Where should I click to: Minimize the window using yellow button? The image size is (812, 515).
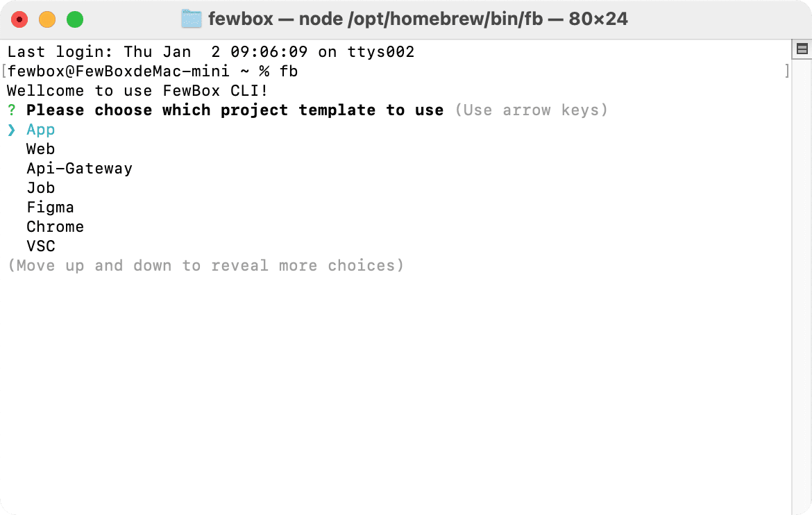click(47, 19)
